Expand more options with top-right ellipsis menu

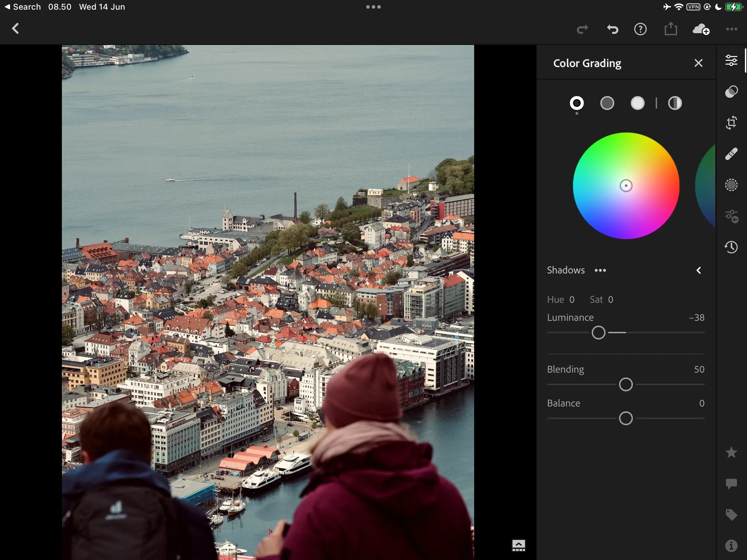click(x=731, y=29)
